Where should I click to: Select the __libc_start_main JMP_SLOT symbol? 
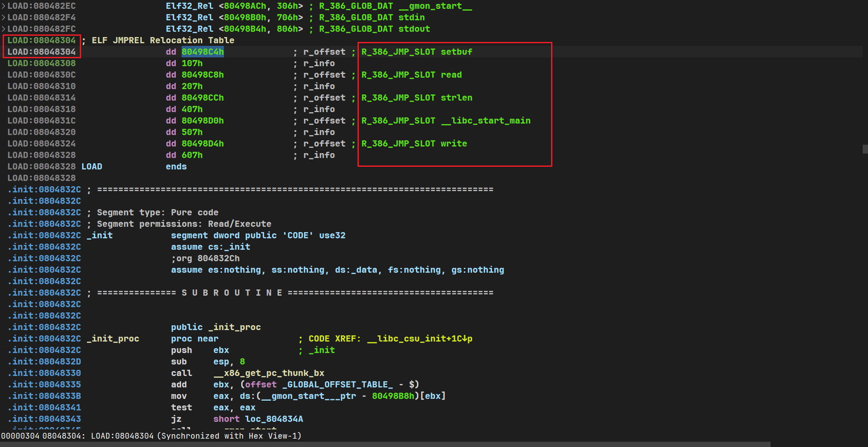(486, 121)
